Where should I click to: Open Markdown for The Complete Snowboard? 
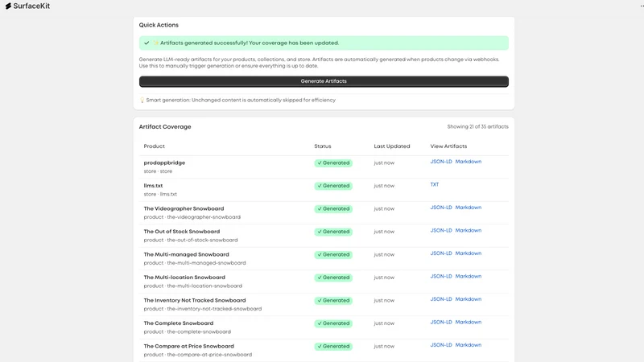pyautogui.click(x=469, y=323)
